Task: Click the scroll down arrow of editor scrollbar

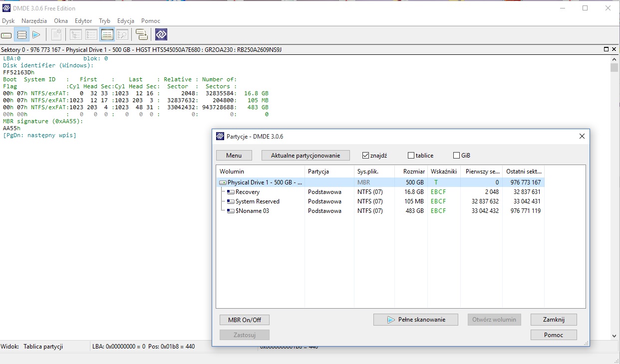Action: [x=615, y=335]
